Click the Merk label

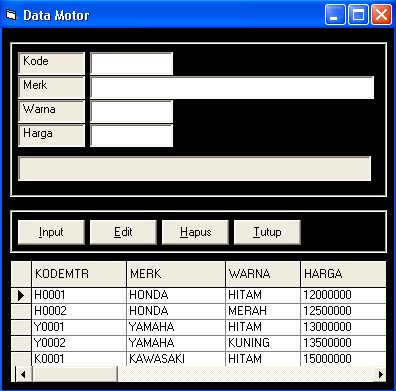point(52,87)
